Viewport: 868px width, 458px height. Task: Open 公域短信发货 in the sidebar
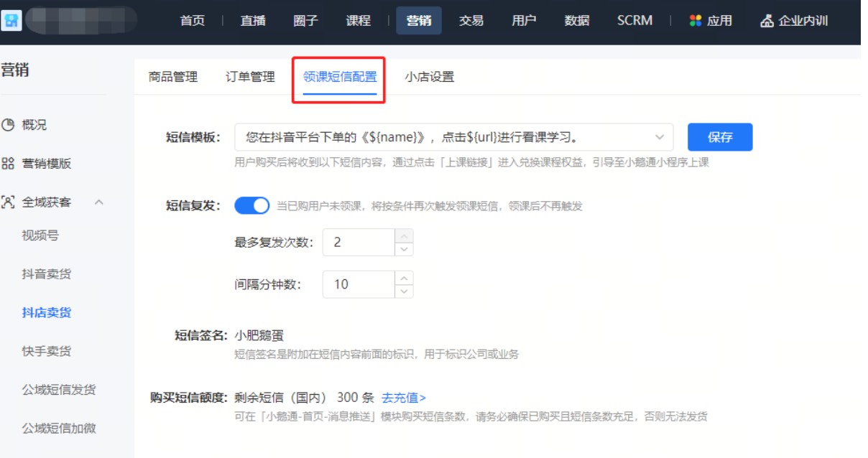(x=59, y=391)
